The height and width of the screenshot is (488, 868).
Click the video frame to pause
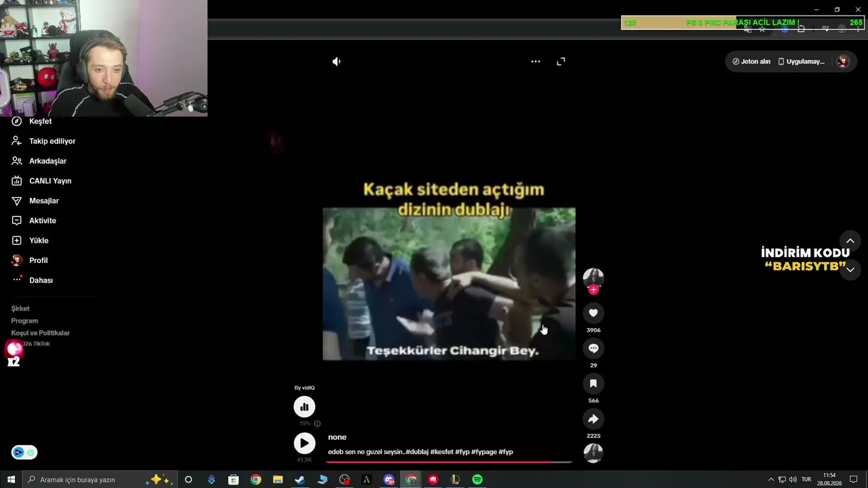tap(449, 283)
